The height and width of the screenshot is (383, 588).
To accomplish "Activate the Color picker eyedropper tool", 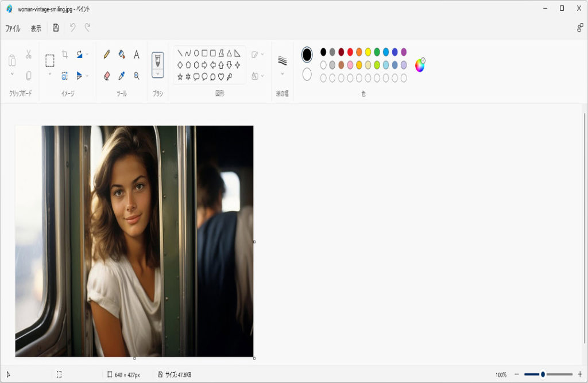I will coord(122,76).
